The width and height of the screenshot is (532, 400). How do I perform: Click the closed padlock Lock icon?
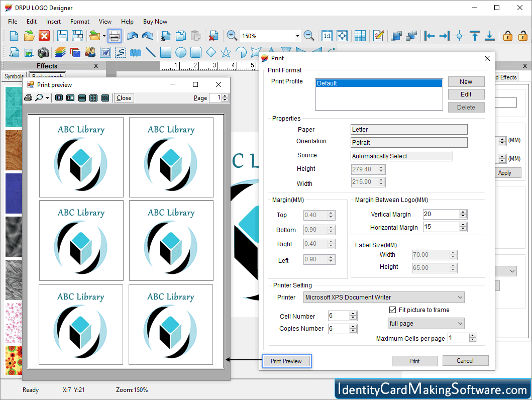point(508,36)
